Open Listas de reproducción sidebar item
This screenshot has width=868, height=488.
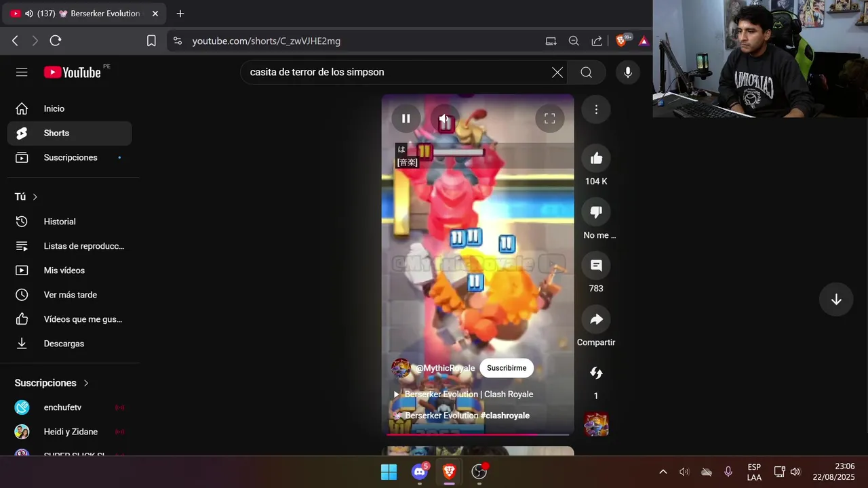pos(70,246)
